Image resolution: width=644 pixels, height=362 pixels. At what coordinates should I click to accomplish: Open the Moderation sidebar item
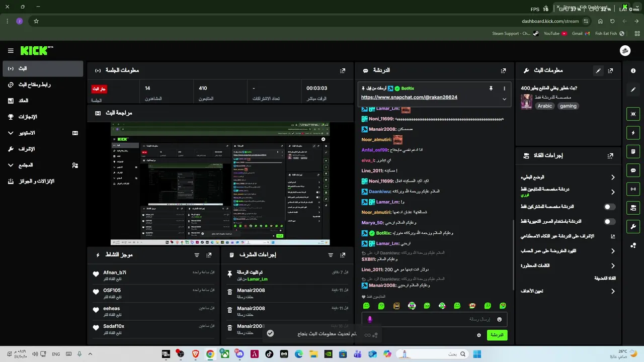tap(43, 149)
